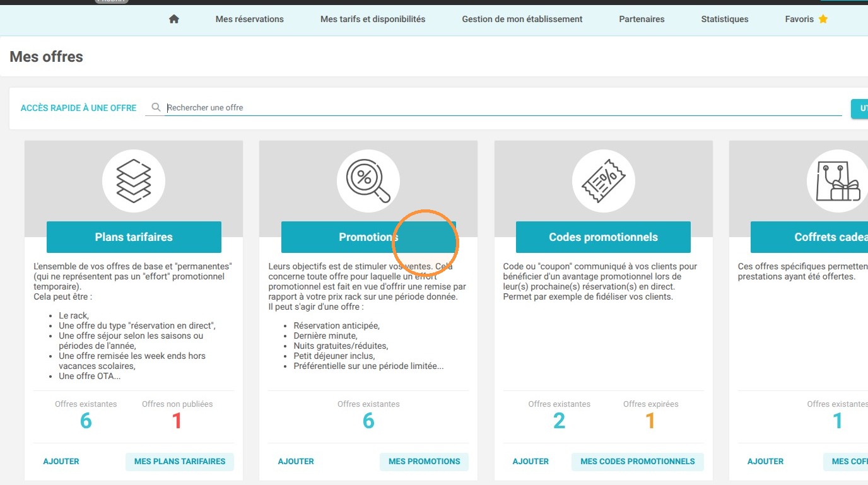Click the stacked layers Plans tarifaires icon
Screen dimensions: 868x485
point(134,180)
